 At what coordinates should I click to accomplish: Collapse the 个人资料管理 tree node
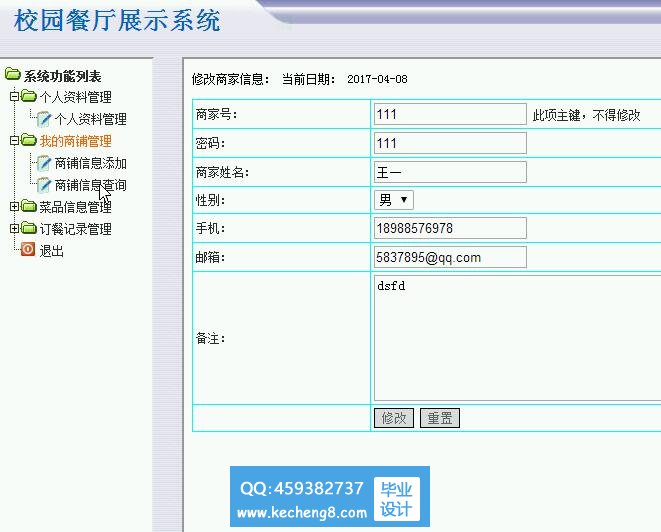[14, 97]
